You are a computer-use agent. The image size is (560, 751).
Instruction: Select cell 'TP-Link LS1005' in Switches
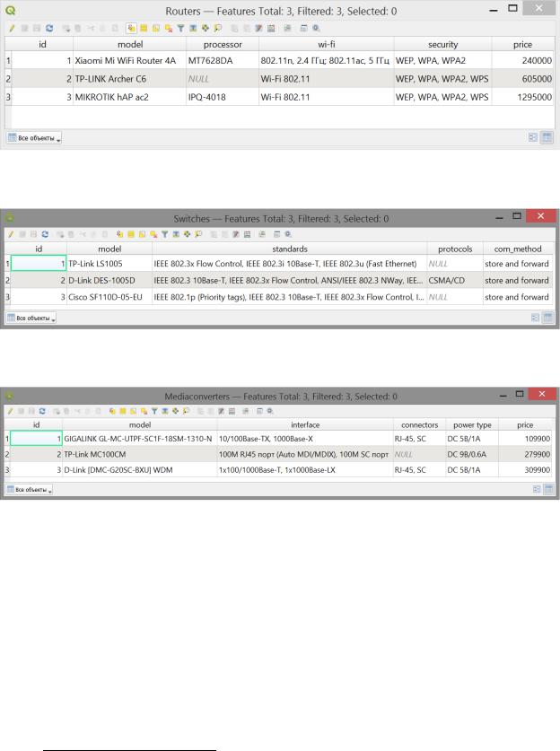pos(109,264)
